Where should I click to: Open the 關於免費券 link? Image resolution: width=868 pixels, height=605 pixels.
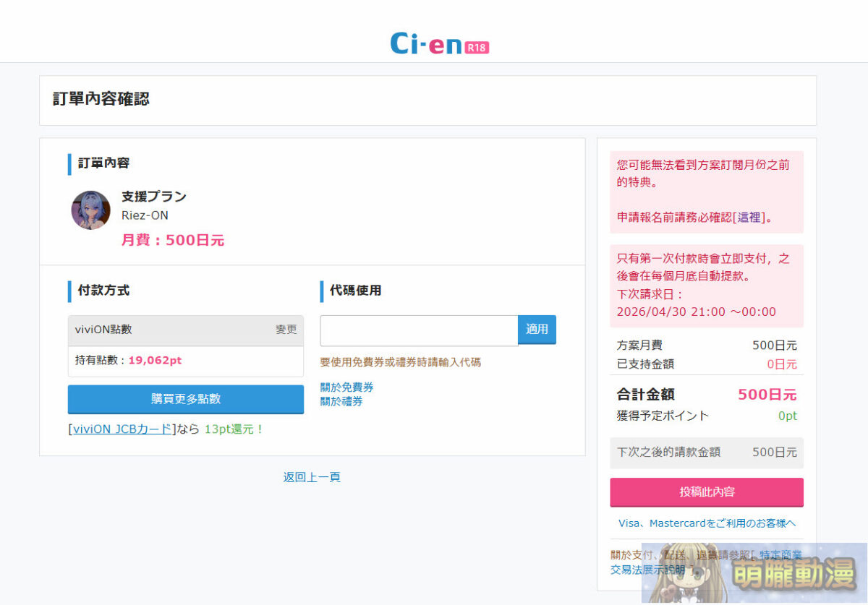(346, 387)
